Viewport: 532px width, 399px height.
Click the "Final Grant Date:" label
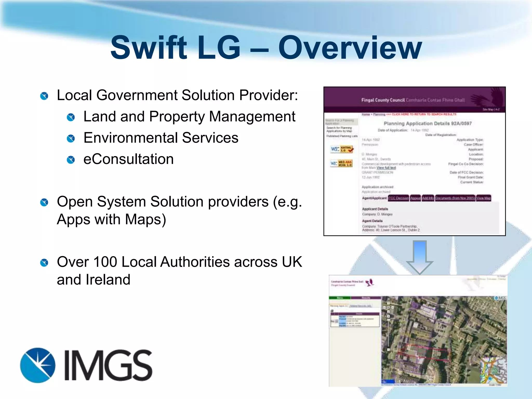pos(470,177)
